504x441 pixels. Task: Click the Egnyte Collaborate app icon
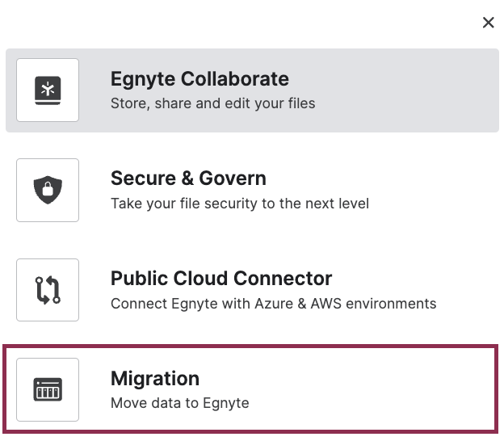pyautogui.click(x=48, y=90)
